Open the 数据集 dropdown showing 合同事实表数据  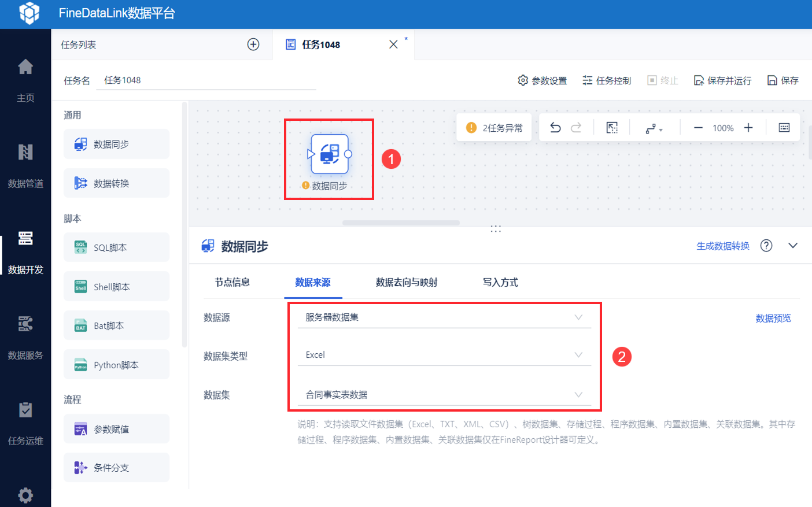click(x=444, y=395)
